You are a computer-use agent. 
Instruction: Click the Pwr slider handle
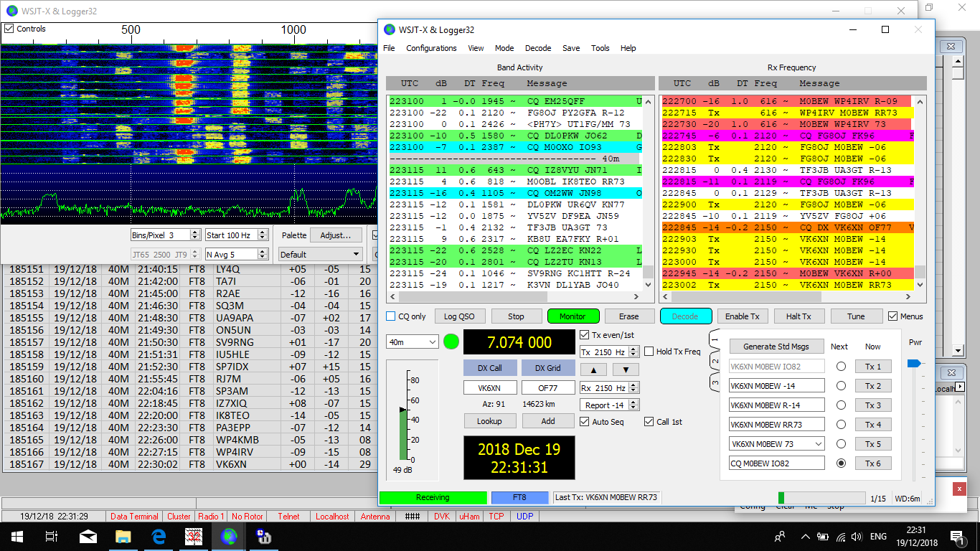pos(913,364)
